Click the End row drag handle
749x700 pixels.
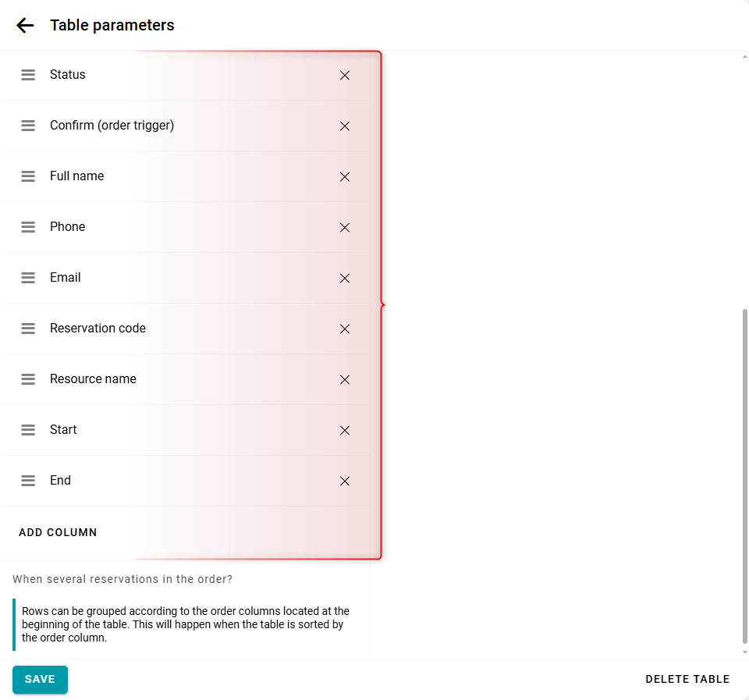[x=28, y=481]
